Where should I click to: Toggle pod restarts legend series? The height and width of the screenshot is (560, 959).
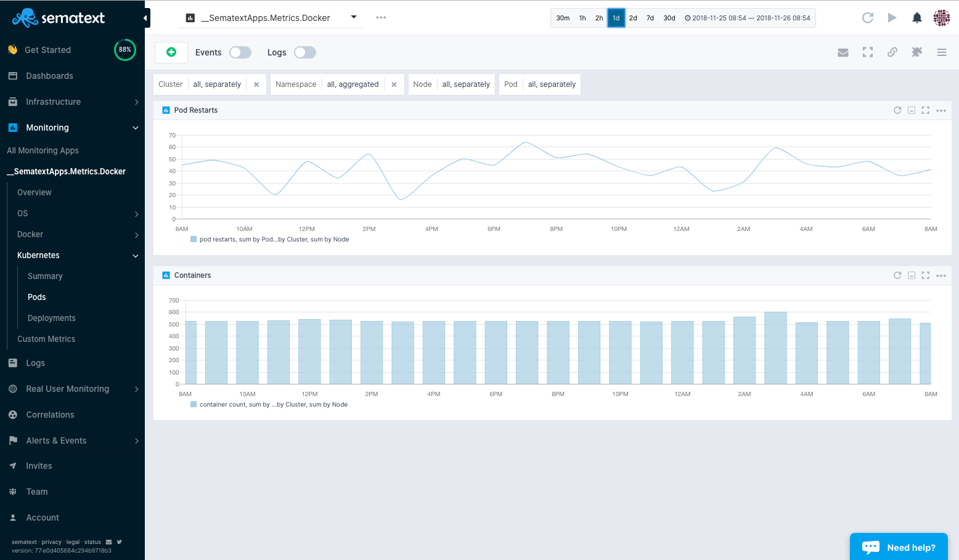(269, 239)
